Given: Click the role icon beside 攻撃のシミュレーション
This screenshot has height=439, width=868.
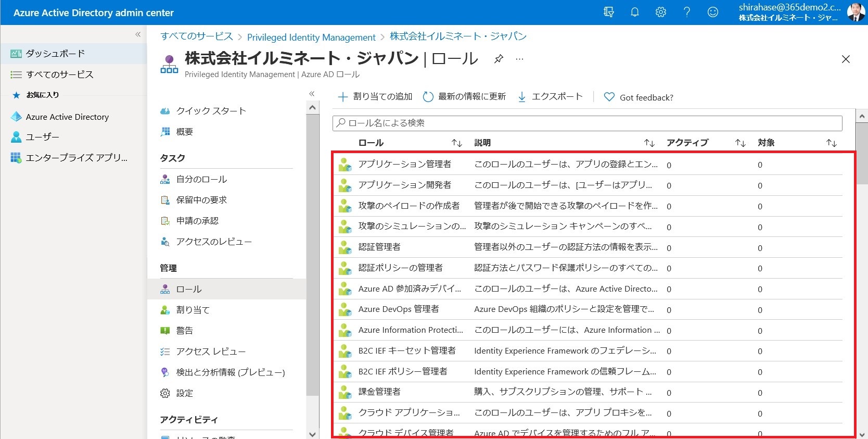Looking at the screenshot, I should click(344, 227).
